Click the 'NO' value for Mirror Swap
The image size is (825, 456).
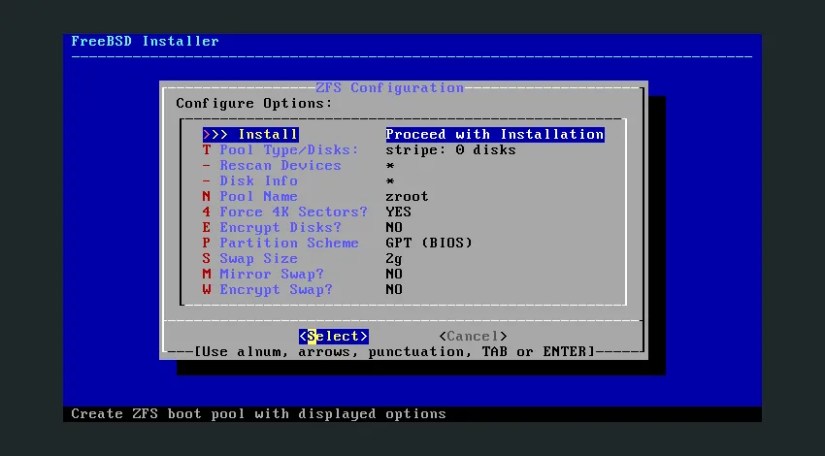(394, 274)
